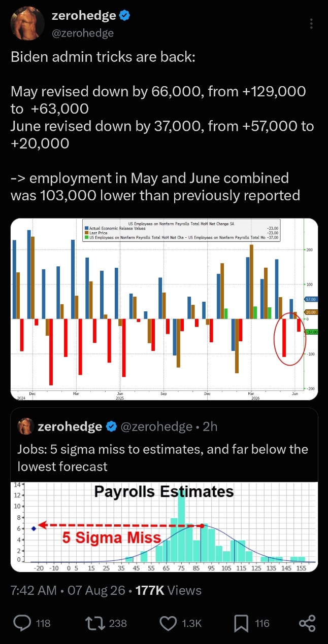The width and height of the screenshot is (328, 644).
Task: Enlarge the nonfarm payrolls bar chart image
Action: click(x=164, y=309)
